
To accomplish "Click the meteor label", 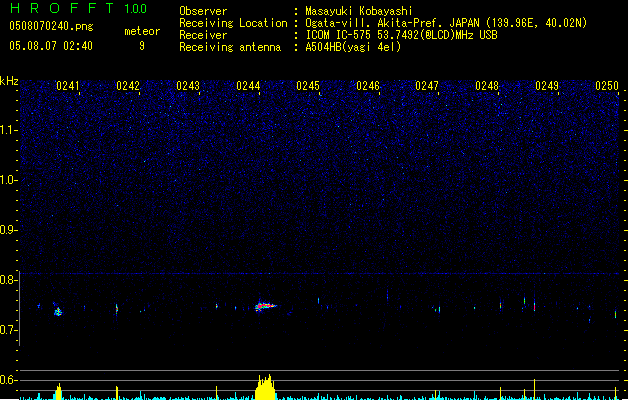I will coord(142,31).
